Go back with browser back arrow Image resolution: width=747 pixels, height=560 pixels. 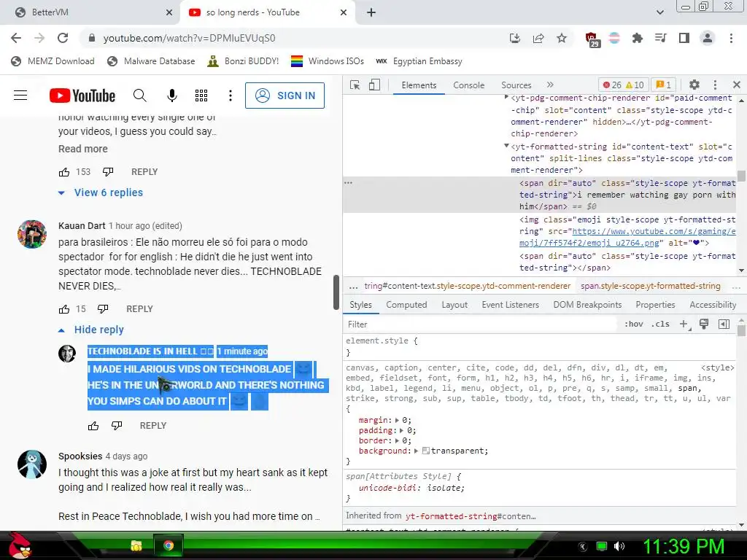coord(16,38)
